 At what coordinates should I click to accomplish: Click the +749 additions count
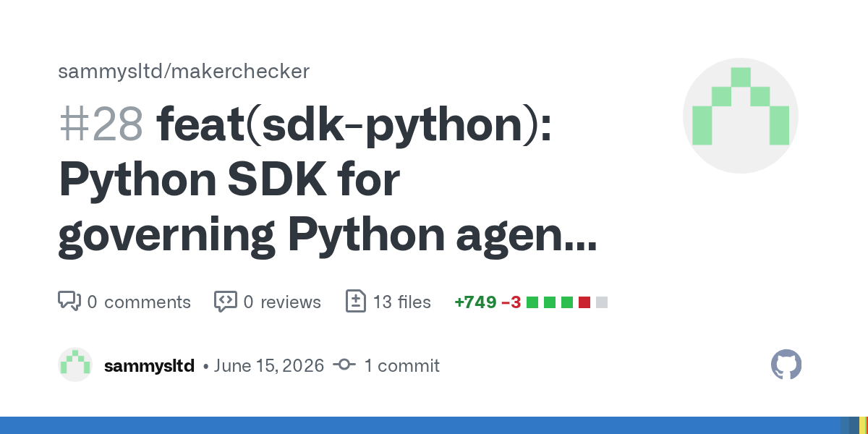point(475,302)
